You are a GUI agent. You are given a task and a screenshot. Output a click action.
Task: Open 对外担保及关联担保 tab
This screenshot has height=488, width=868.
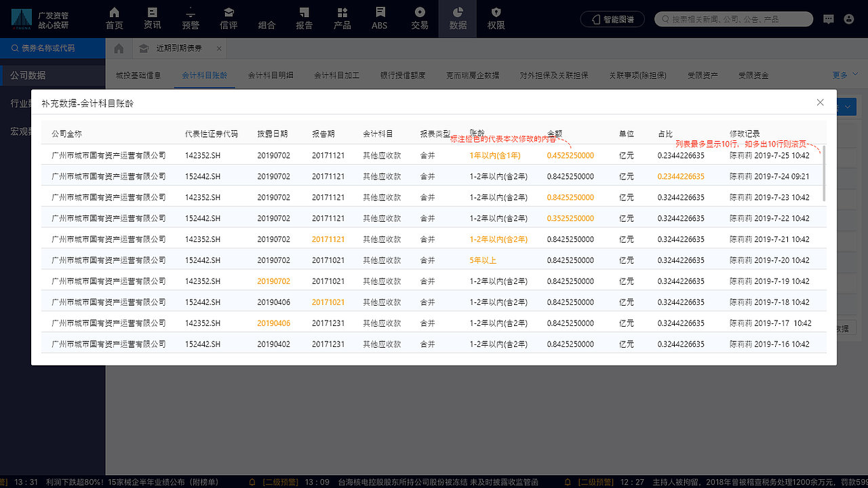pos(554,75)
